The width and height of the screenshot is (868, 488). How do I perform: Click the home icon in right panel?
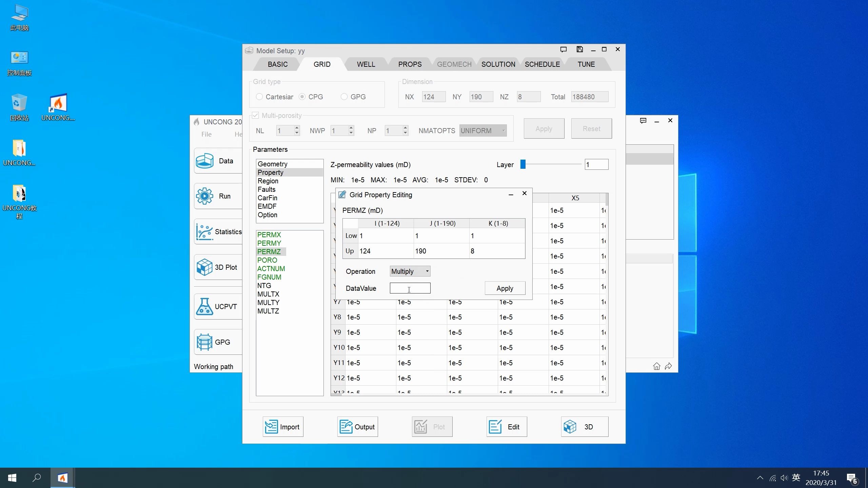[656, 366]
